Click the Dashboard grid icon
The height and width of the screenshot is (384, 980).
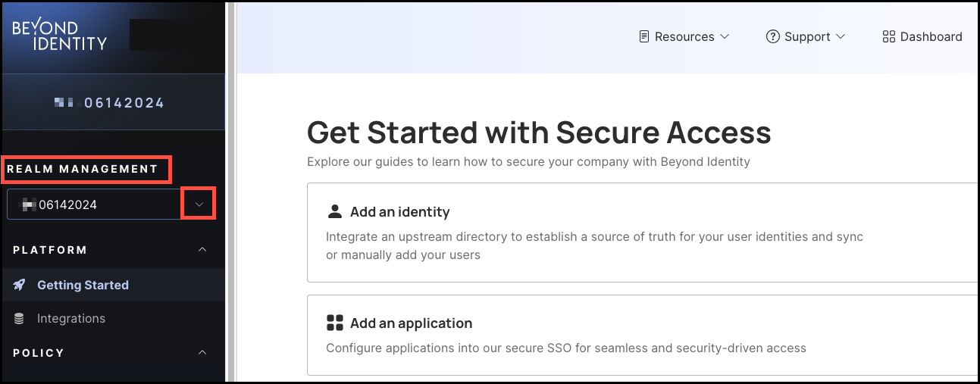pos(889,36)
